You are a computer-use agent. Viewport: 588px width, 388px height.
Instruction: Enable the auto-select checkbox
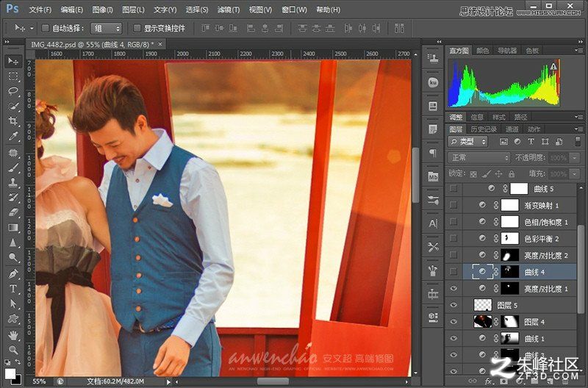click(46, 28)
